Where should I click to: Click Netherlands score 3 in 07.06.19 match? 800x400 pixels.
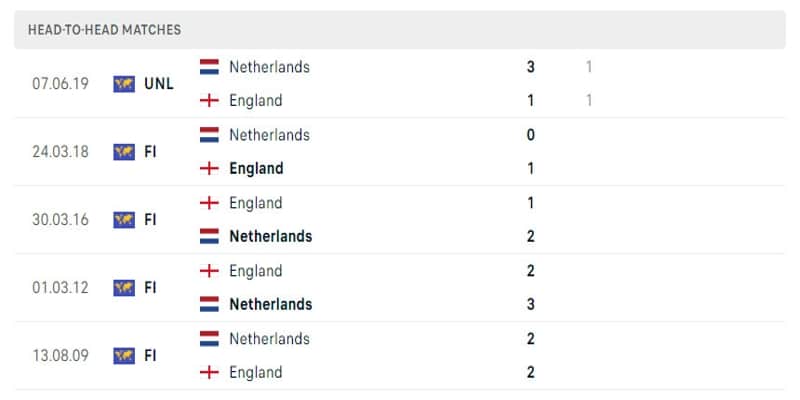coord(531,67)
